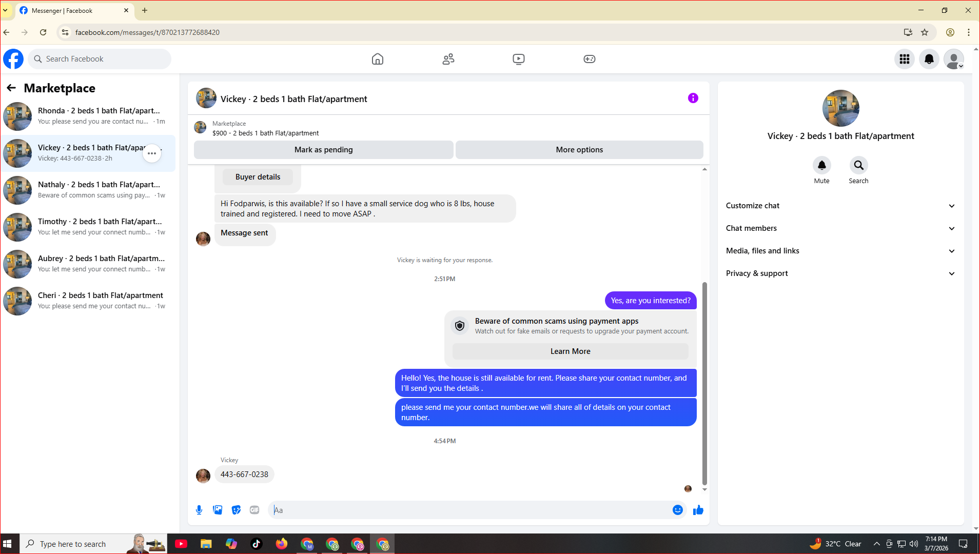Expand Media, files and links section

pos(841,251)
